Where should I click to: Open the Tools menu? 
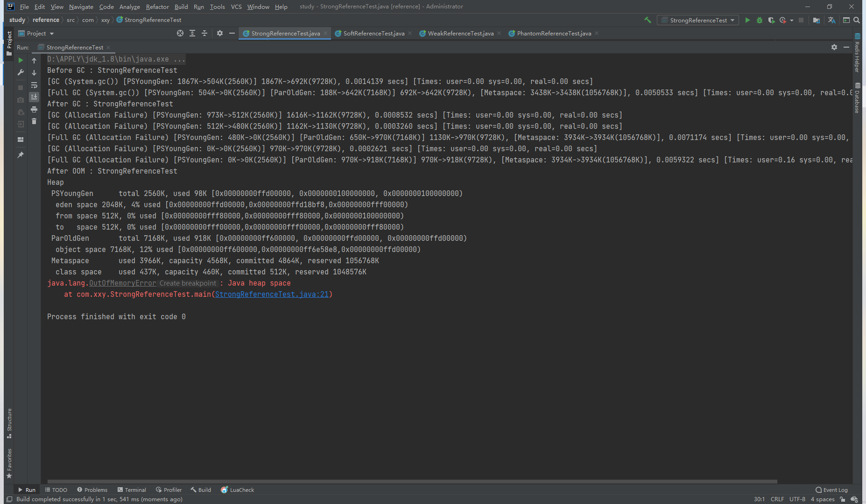click(x=217, y=7)
